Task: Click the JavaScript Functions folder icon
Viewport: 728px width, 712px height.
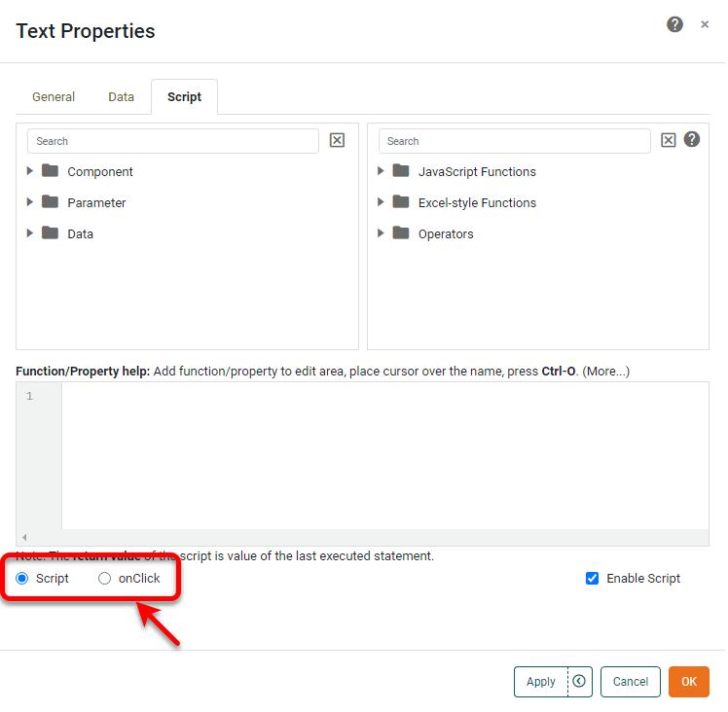Action: pos(401,171)
